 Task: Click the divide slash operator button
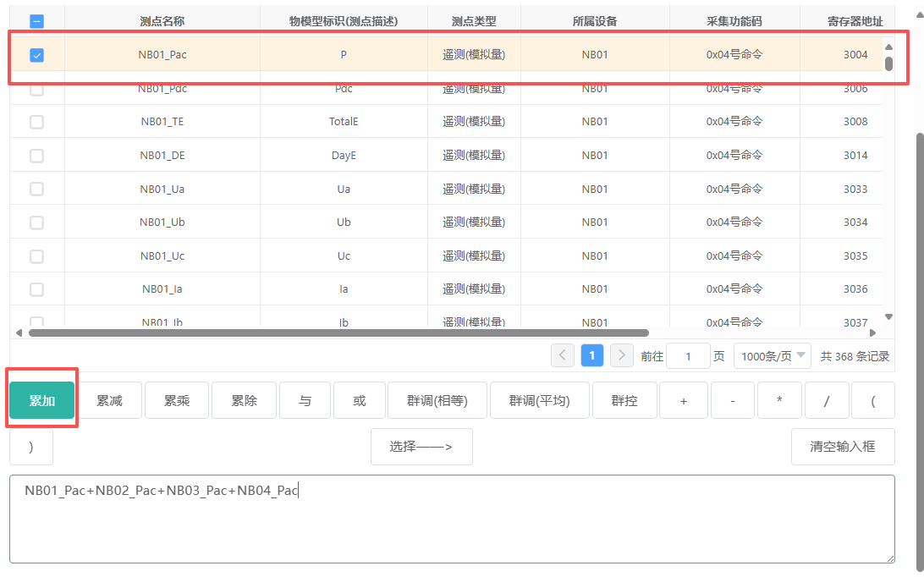tap(826, 401)
